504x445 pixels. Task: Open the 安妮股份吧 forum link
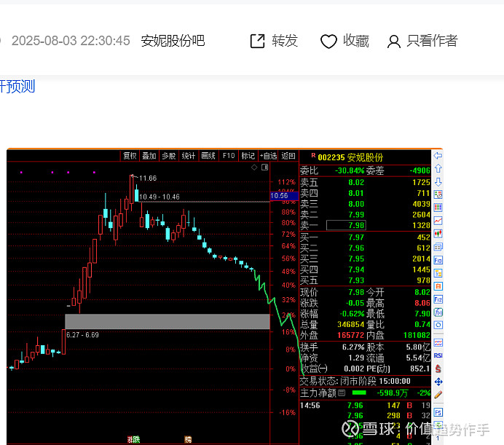click(x=173, y=42)
